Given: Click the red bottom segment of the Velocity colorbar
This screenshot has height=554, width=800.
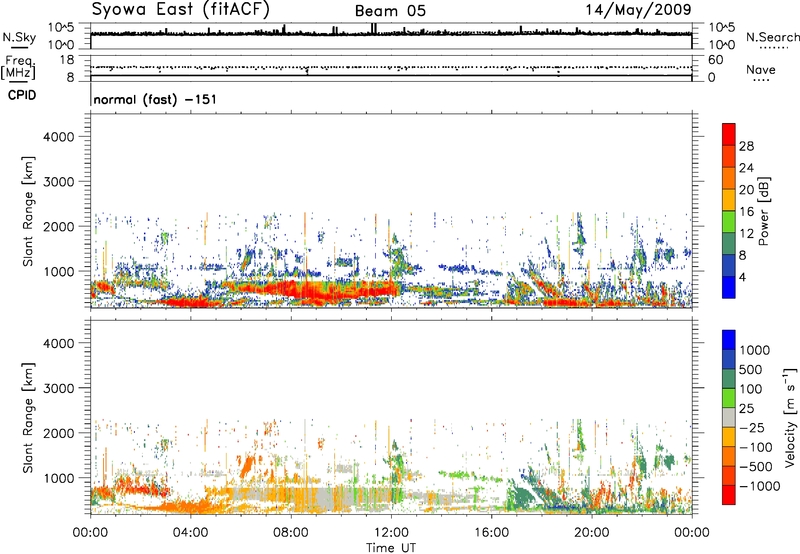Looking at the screenshot, I should click(x=729, y=495).
